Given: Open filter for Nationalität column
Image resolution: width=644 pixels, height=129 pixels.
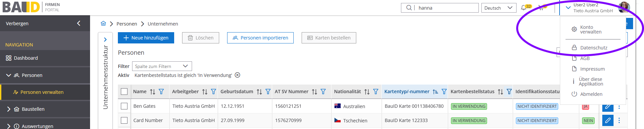Looking at the screenshot, I should [x=375, y=92].
